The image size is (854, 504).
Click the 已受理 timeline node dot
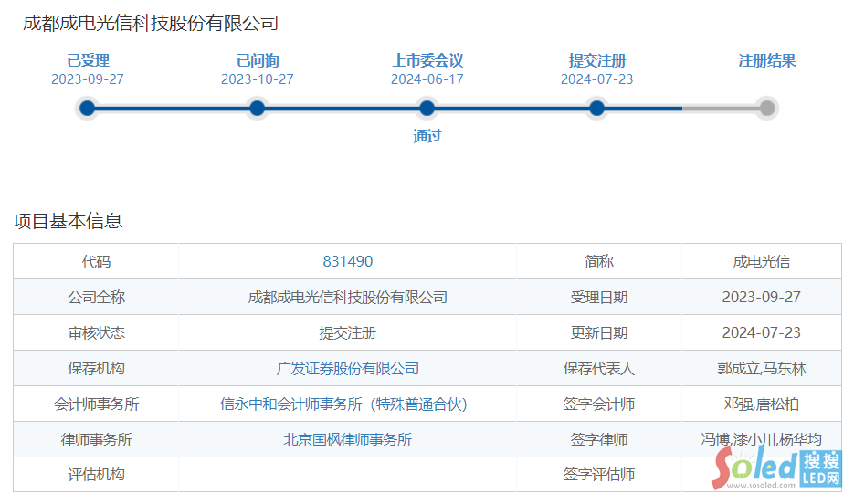point(88,109)
